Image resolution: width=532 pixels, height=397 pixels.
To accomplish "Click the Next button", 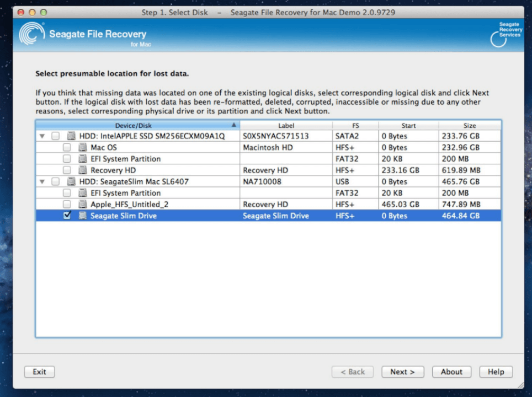I will click(402, 372).
